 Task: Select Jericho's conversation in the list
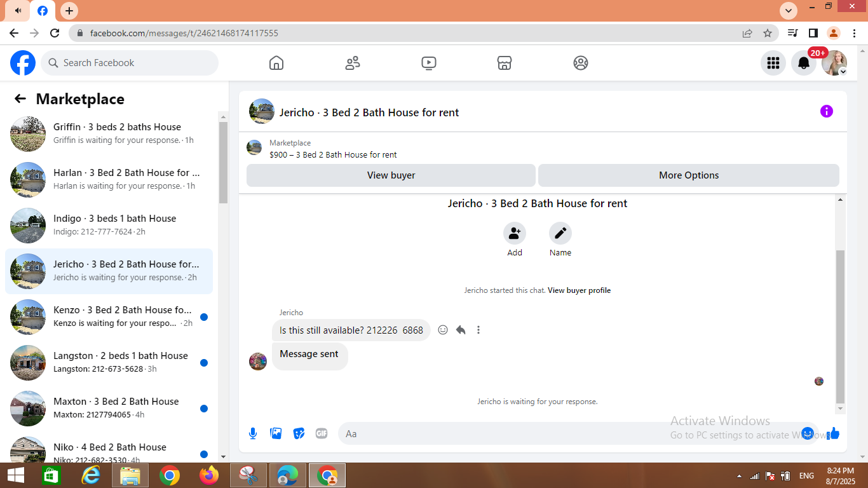tap(109, 271)
